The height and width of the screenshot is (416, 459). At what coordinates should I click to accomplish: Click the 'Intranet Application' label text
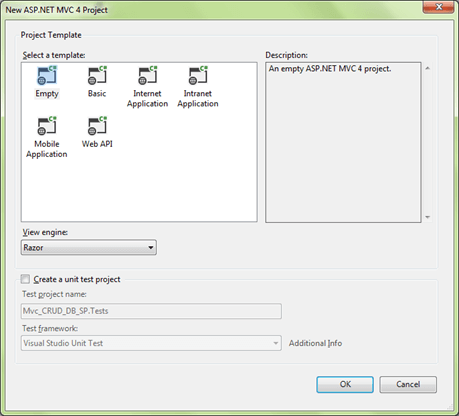click(x=198, y=99)
